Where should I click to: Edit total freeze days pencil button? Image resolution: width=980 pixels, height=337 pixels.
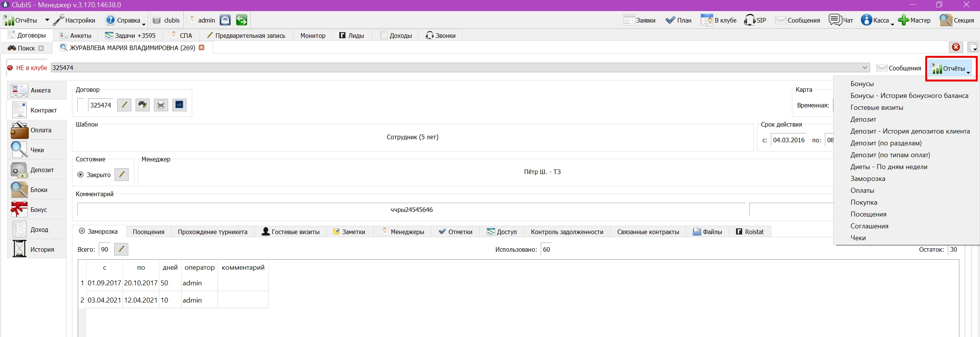[x=121, y=249]
